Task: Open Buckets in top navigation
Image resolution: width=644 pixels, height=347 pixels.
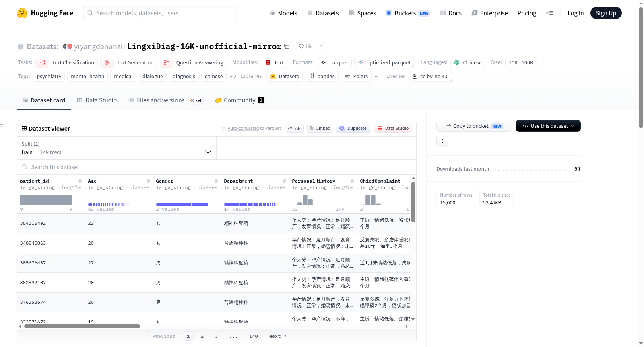Action: (x=408, y=13)
